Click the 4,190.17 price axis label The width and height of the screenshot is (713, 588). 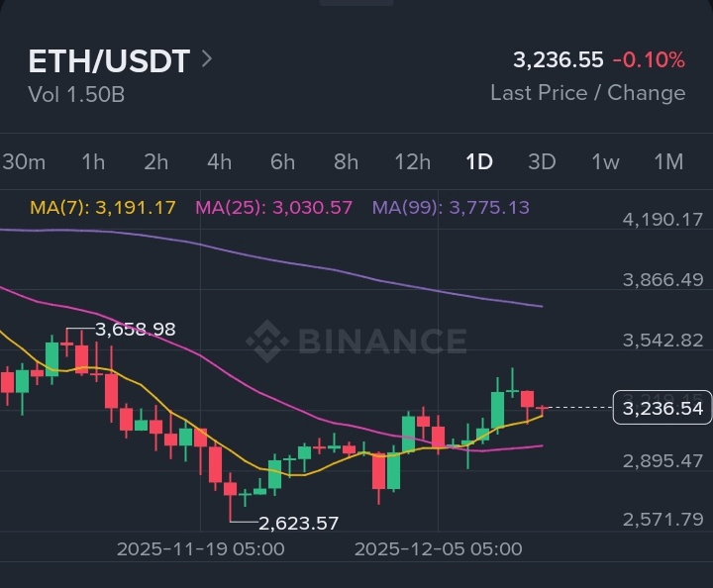tap(662, 220)
